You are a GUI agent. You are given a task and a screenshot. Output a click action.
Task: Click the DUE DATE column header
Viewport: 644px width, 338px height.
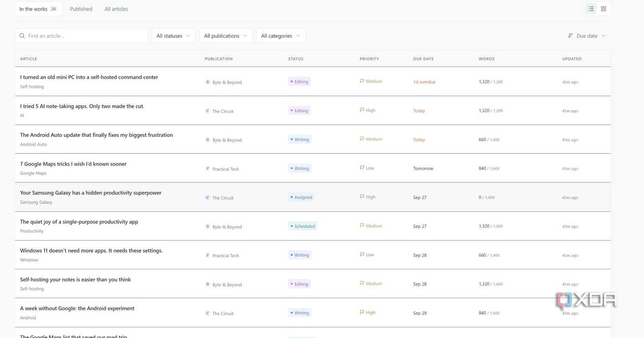pyautogui.click(x=423, y=59)
